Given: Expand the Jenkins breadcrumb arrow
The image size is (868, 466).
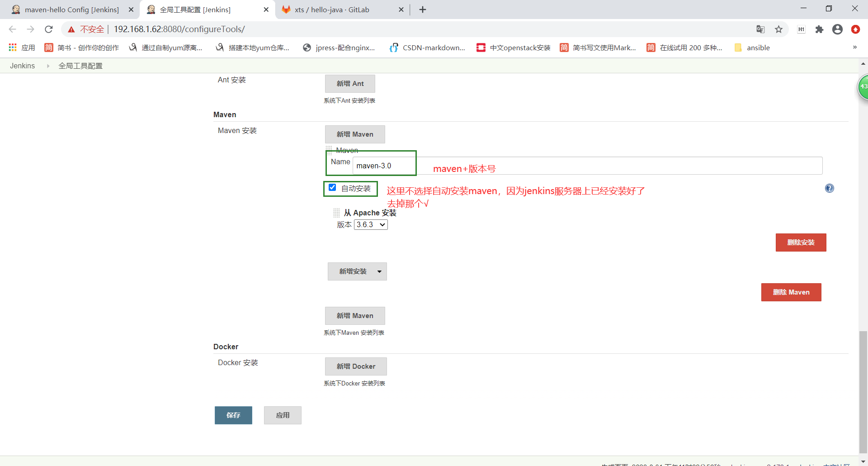Looking at the screenshot, I should pyautogui.click(x=48, y=66).
